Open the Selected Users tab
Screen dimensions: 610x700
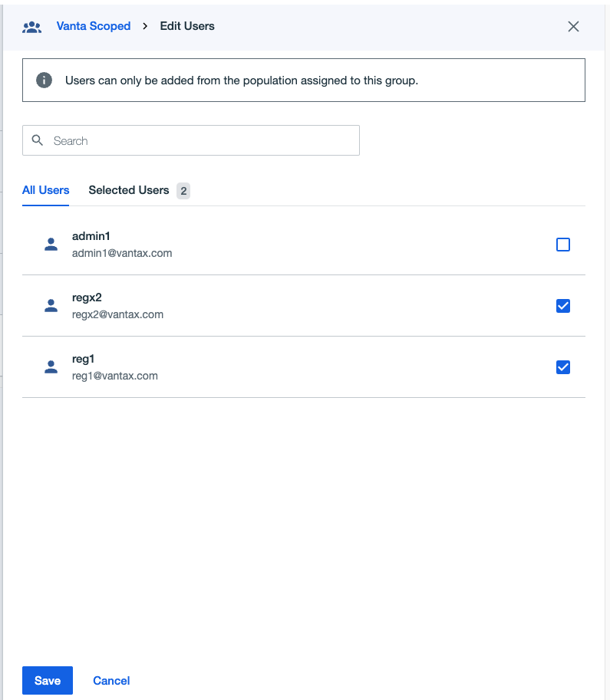click(x=129, y=190)
